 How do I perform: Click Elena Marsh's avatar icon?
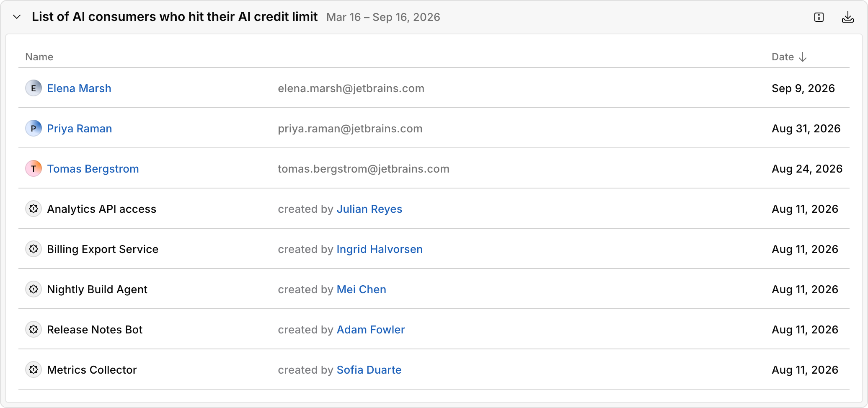click(34, 88)
